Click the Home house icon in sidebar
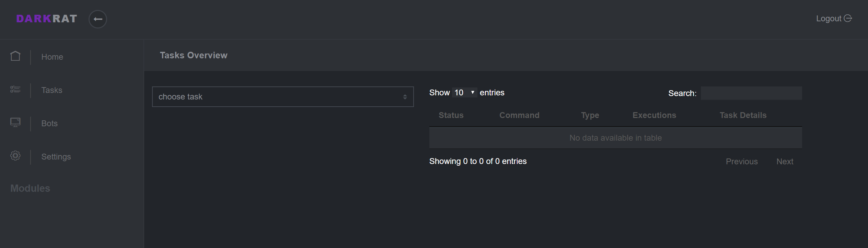Screen dimensions: 868x248 [x=15, y=56]
